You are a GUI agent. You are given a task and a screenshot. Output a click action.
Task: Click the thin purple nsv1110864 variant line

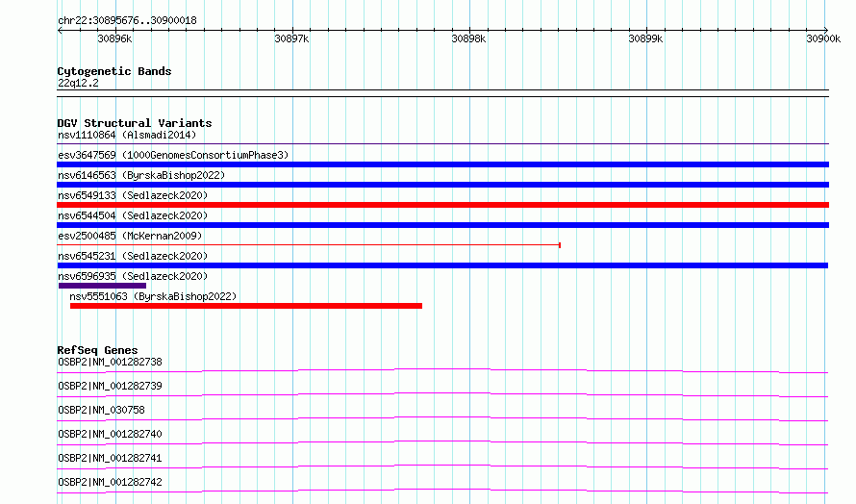(442, 143)
